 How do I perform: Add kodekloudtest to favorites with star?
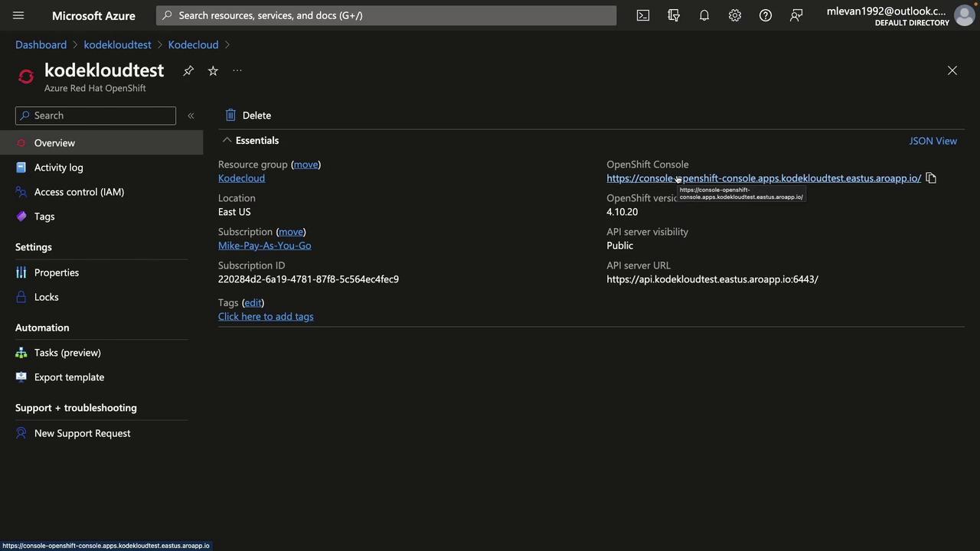[213, 70]
